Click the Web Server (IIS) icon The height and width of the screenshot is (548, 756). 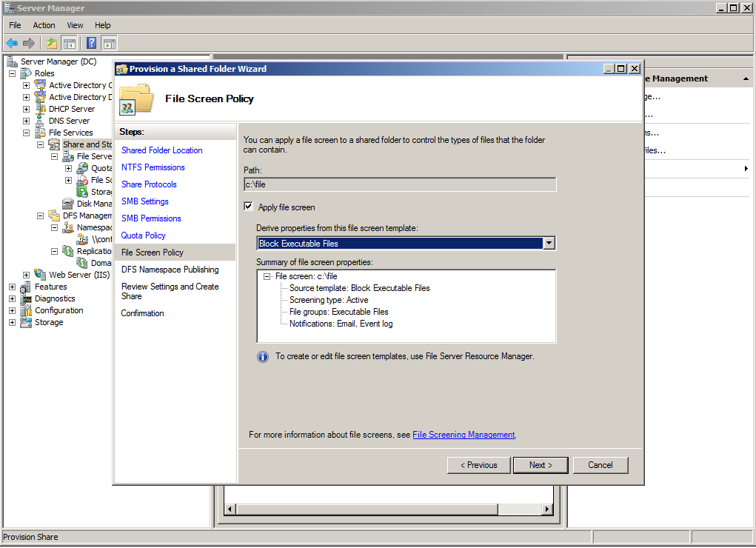41,275
